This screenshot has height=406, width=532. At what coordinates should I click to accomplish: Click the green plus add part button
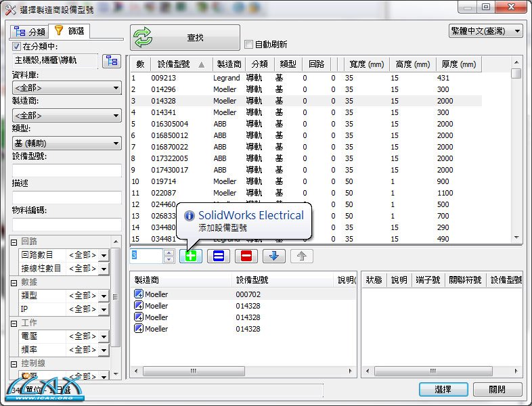pyautogui.click(x=191, y=256)
